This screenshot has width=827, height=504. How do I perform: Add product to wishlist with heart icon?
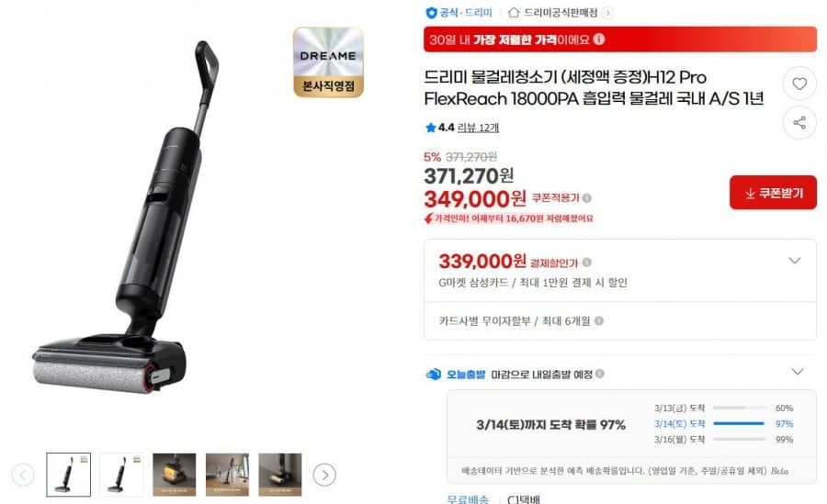[799, 84]
